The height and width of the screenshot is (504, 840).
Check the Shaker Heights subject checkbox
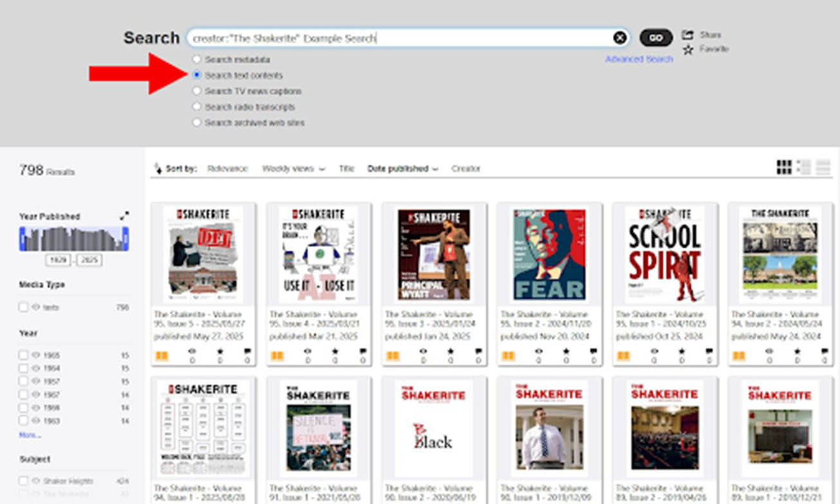[x=23, y=481]
